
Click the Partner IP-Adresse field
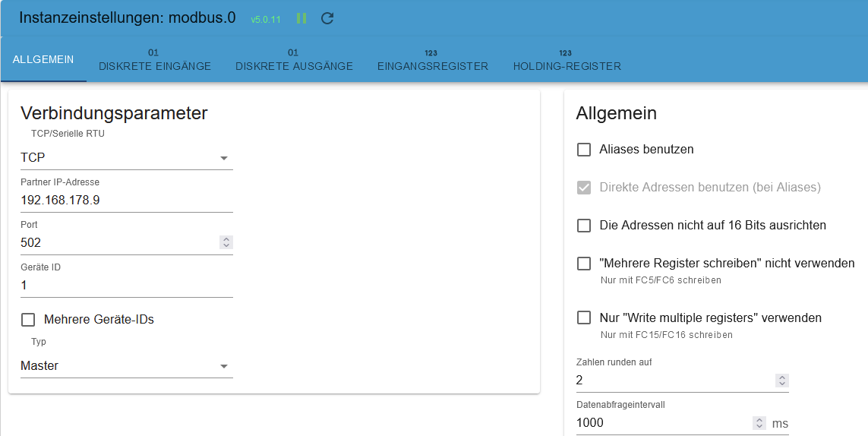coord(126,201)
